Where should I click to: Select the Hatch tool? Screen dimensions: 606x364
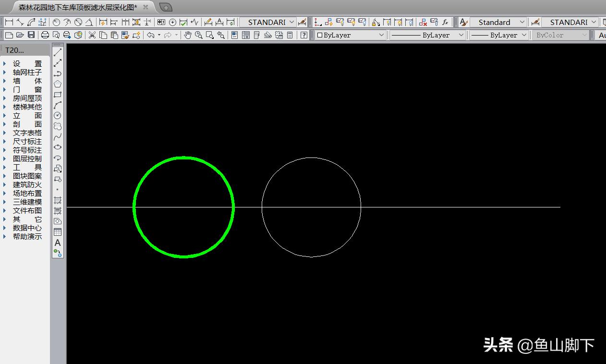(x=58, y=200)
